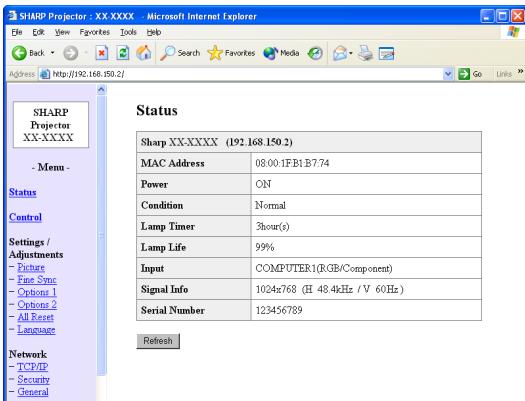Image resolution: width=525 pixels, height=401 pixels.
Task: Click the Power value ON
Action: tap(263, 184)
